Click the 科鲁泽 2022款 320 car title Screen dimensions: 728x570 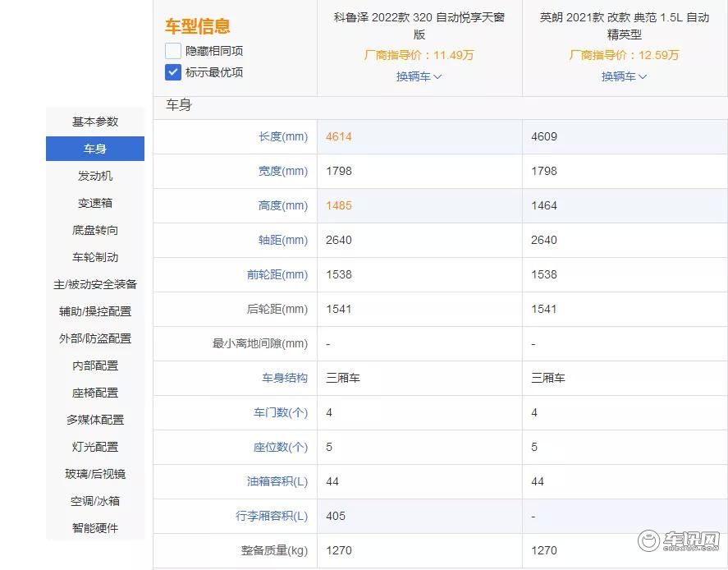[x=419, y=25]
